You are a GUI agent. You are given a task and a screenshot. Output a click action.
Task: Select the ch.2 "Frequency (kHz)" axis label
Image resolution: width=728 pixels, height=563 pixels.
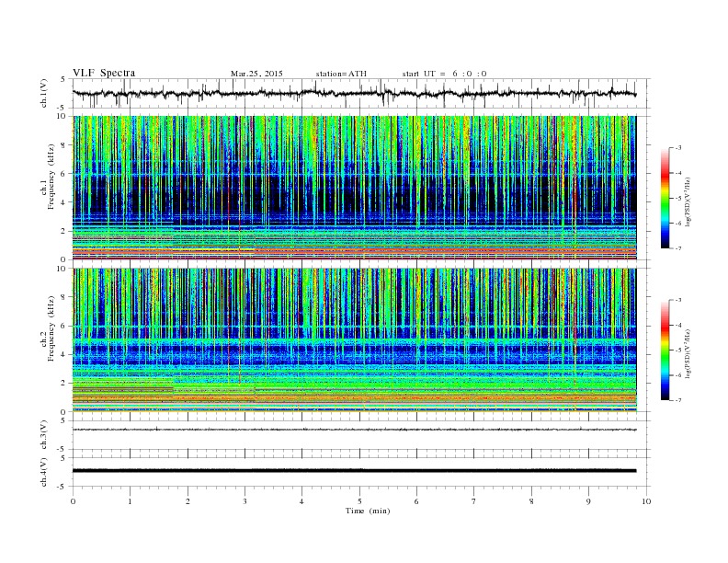coord(51,328)
